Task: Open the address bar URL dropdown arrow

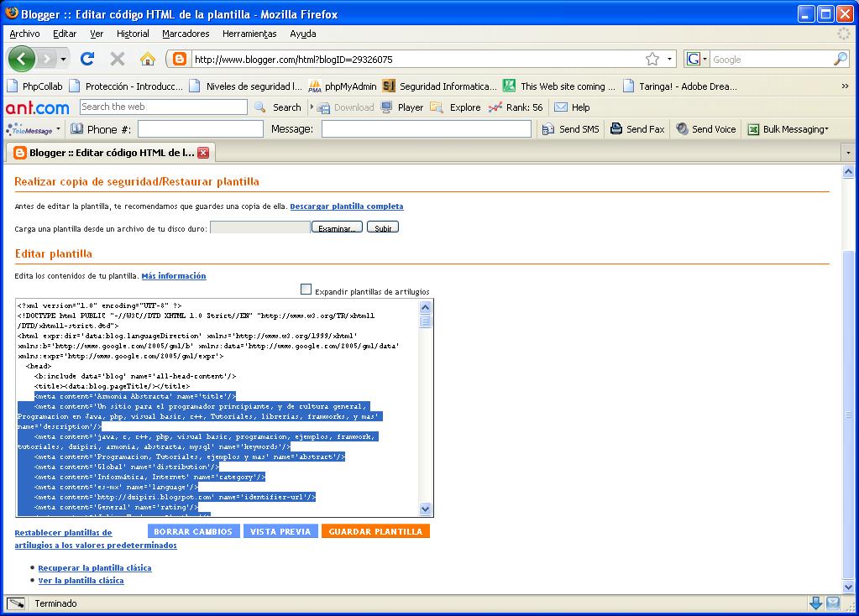Action: (669, 59)
